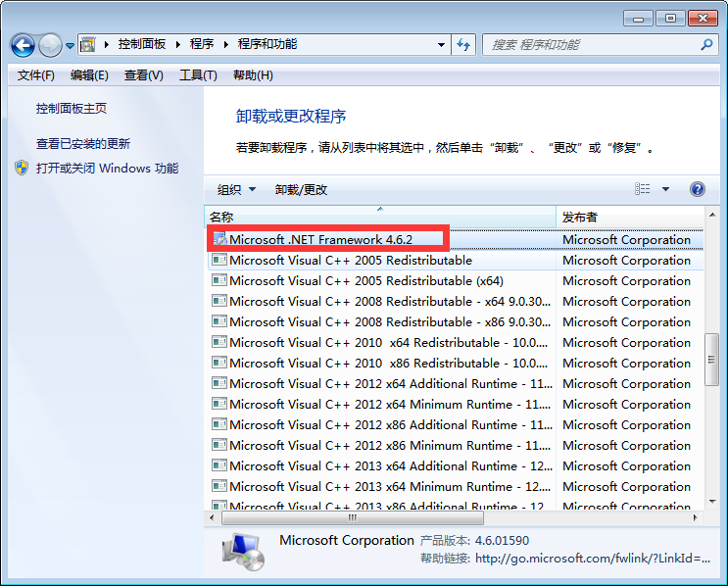Select Visual C++ 2008 Redistributable x86 row
The image size is (728, 586).
[x=455, y=321]
